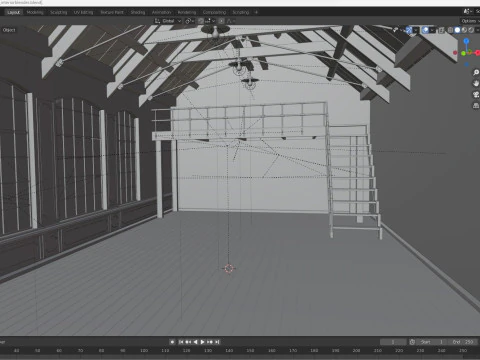Image resolution: width=480 pixels, height=360 pixels.
Task: Click the pan hand viewport icon
Action: coord(476,83)
